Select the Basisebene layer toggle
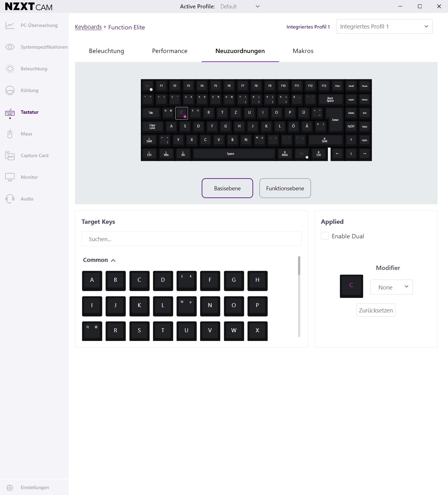Viewport: 448px width, 495px height. click(x=227, y=188)
